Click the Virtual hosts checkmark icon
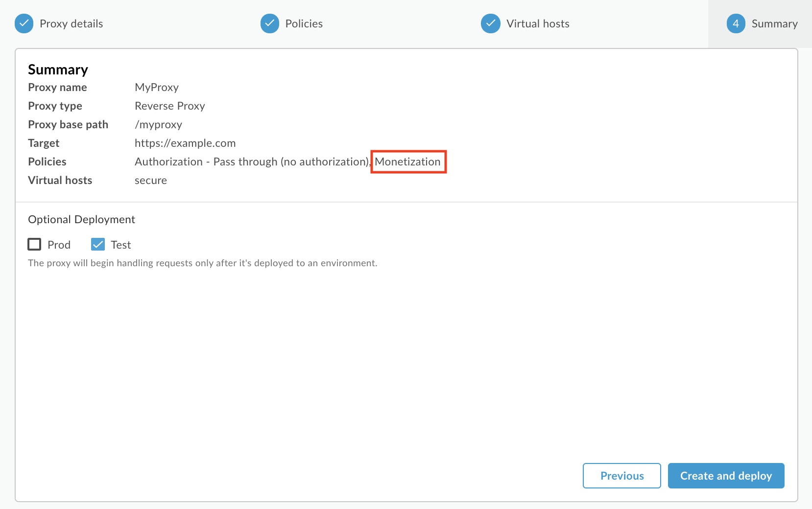This screenshot has height=509, width=812. (x=491, y=23)
